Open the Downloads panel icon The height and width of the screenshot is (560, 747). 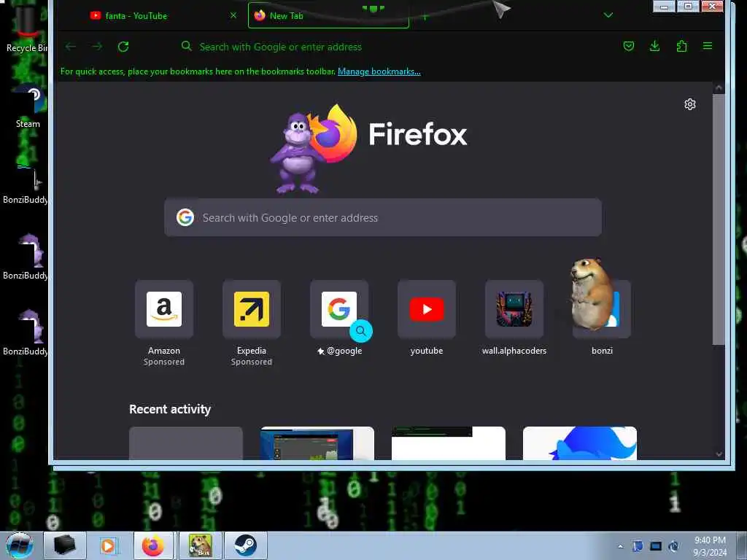pos(655,46)
